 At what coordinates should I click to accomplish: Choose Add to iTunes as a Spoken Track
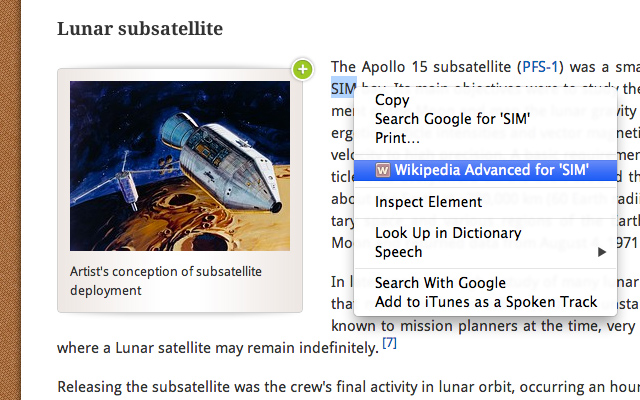(x=486, y=301)
